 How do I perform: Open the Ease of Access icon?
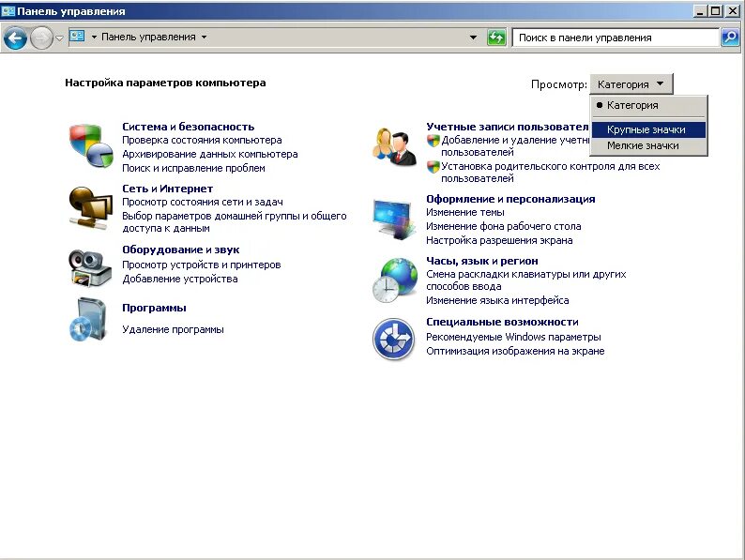point(393,339)
